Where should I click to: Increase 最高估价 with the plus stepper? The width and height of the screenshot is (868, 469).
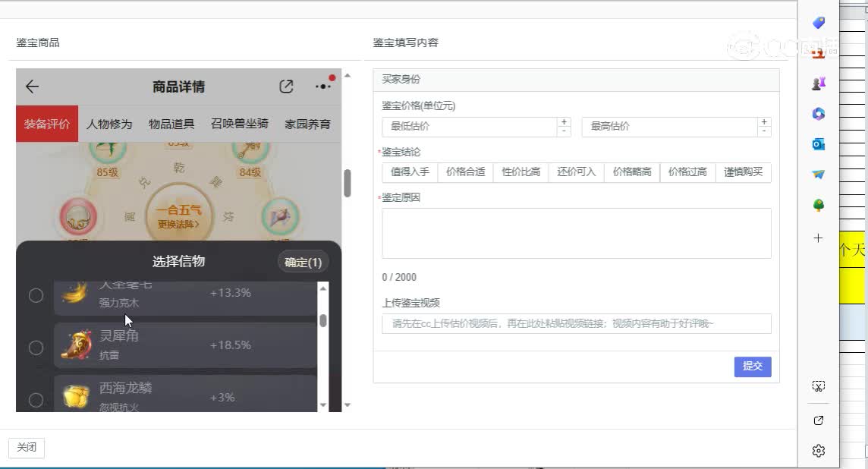[764, 122]
